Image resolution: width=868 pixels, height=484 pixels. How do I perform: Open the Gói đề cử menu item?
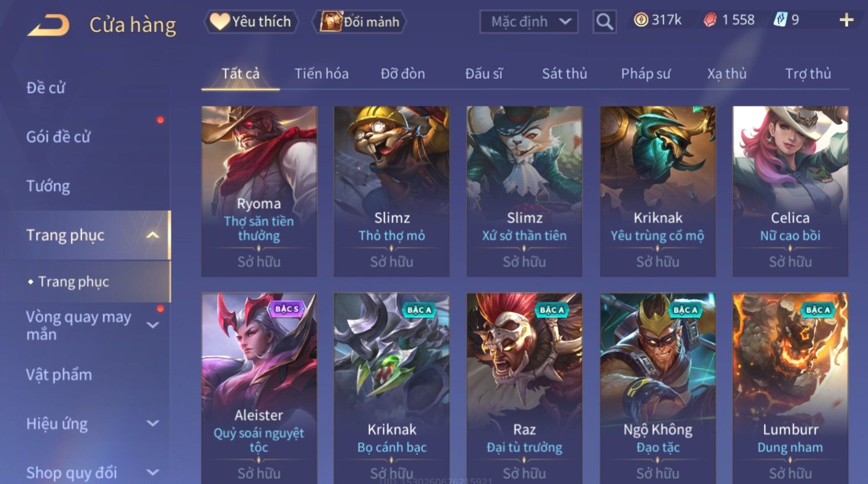click(x=58, y=137)
